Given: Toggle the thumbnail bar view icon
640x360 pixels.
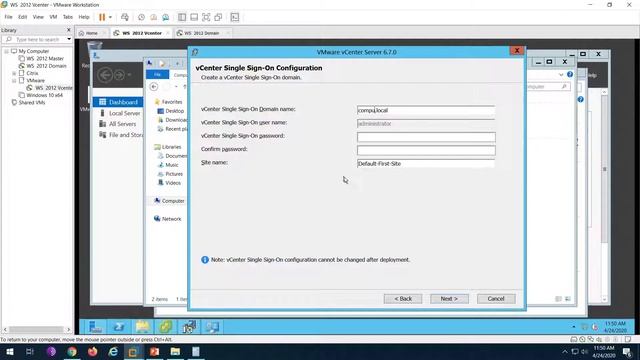Looking at the screenshot, I should point(194,17).
